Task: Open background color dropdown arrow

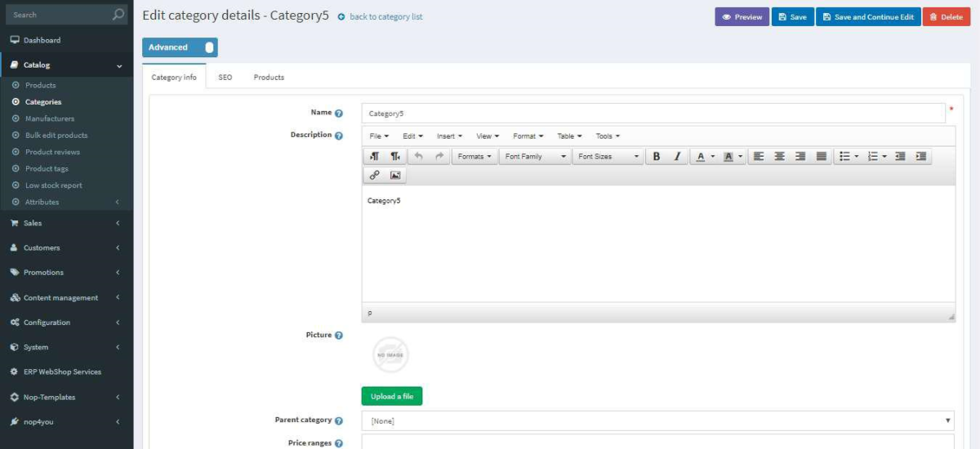Action: [740, 156]
